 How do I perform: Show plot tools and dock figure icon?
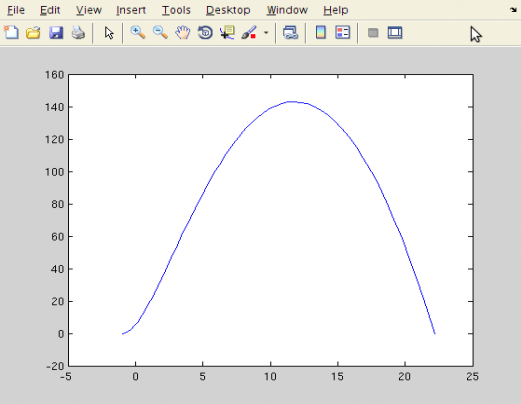[395, 33]
